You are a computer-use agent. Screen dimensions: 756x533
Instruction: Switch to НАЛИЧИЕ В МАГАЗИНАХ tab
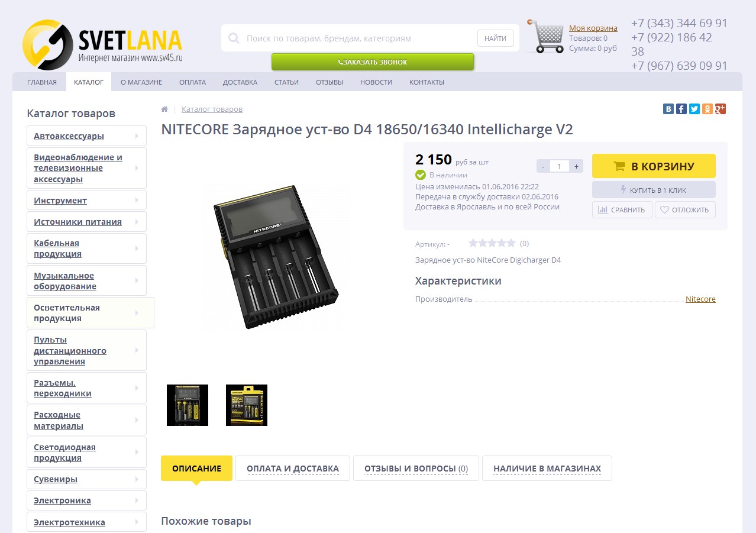point(547,469)
